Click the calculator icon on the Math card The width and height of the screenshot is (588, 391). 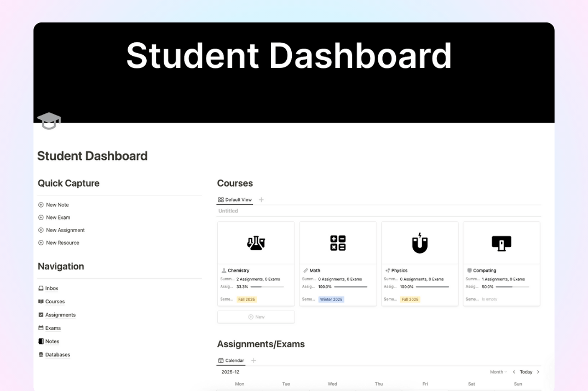338,242
